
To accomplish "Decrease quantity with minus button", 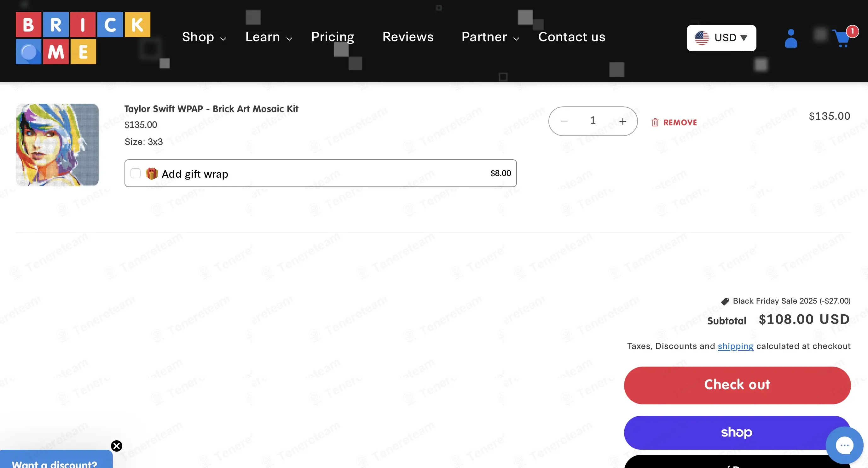I will [x=564, y=121].
